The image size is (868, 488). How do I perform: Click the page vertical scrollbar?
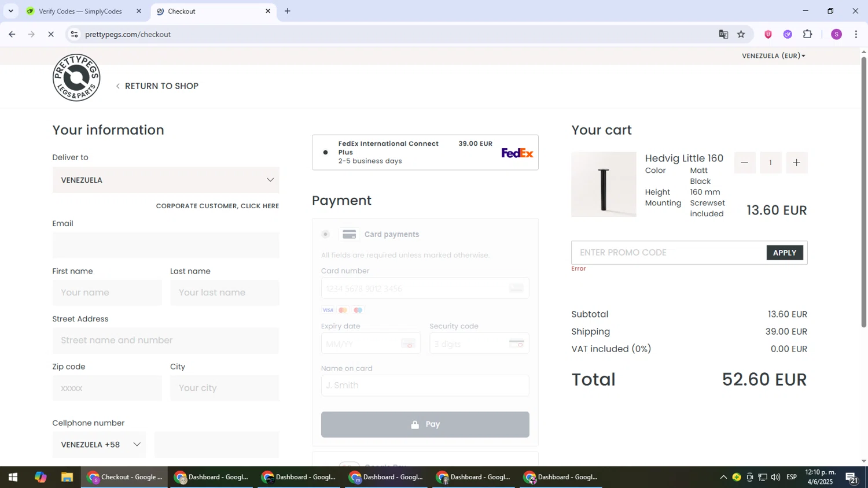click(x=864, y=193)
